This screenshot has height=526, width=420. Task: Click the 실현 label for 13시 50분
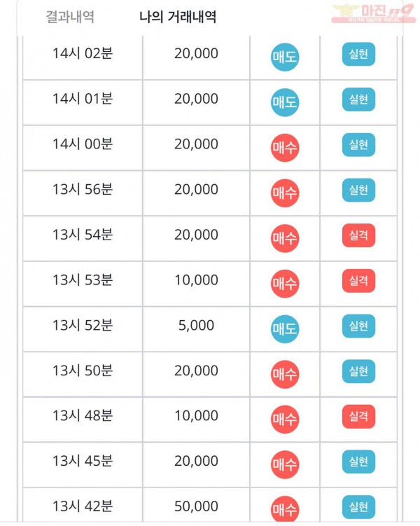click(x=358, y=371)
